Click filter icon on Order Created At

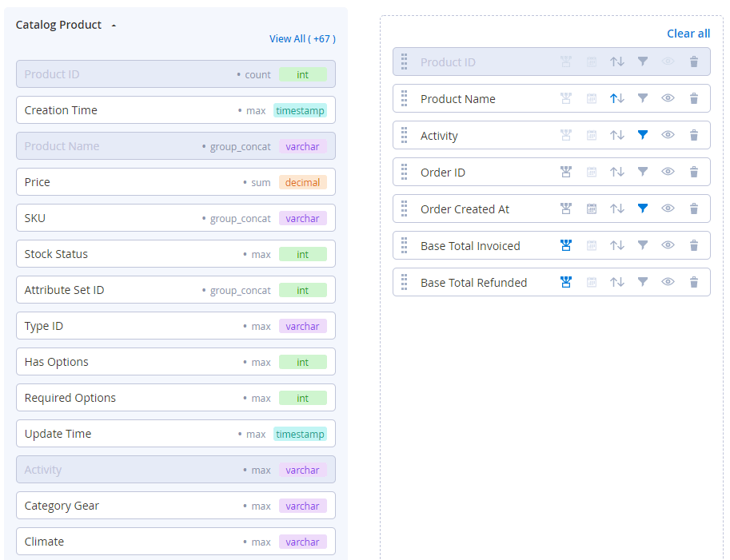[642, 209]
